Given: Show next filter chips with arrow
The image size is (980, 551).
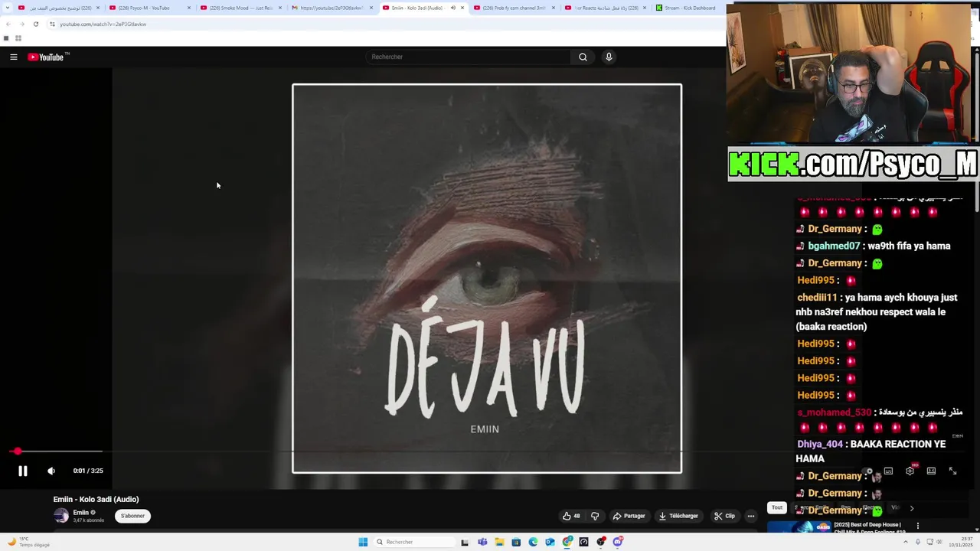Looking at the screenshot, I should tap(911, 508).
